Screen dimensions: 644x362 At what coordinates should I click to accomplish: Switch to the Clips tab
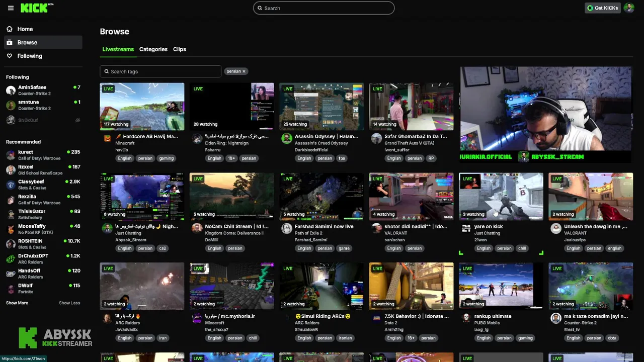tap(180, 49)
